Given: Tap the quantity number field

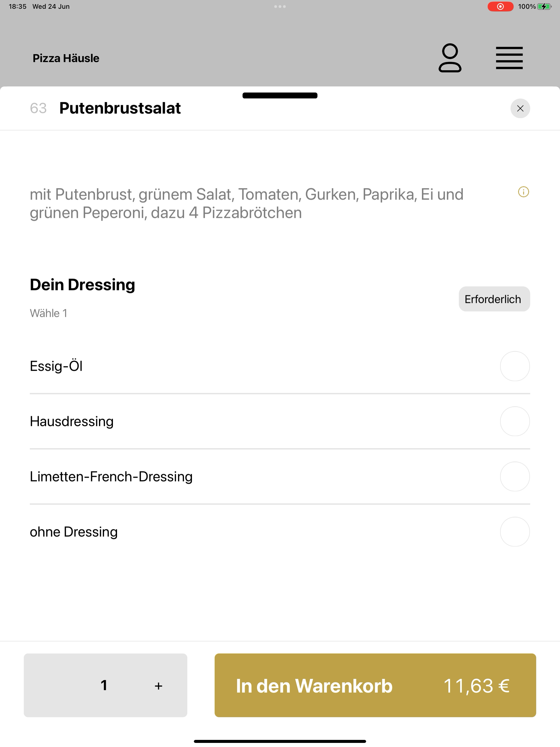Looking at the screenshot, I should (x=104, y=685).
